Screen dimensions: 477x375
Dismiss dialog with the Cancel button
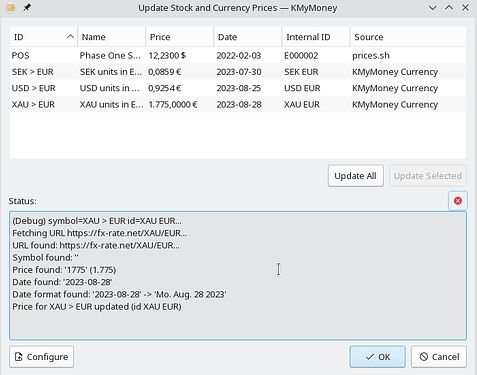tap(439, 357)
